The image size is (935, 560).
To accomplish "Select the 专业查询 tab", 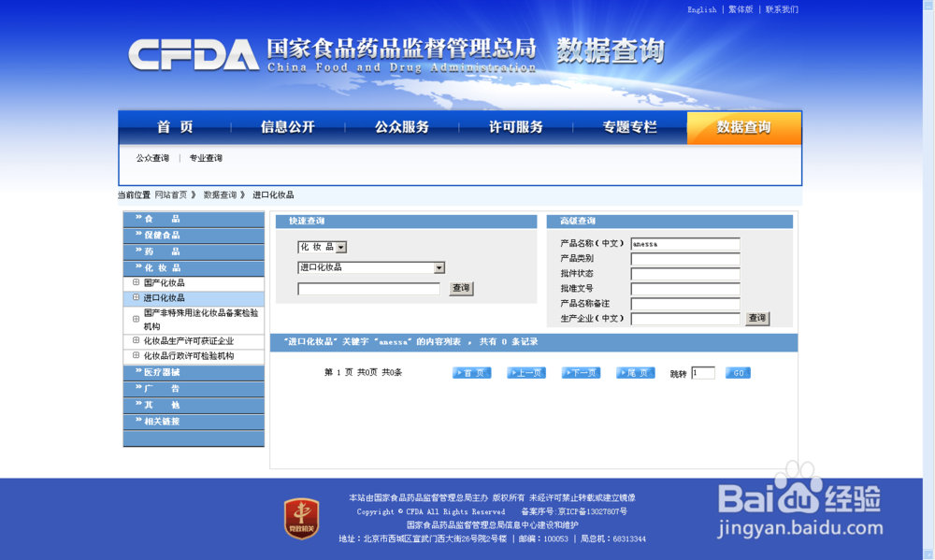I will tap(204, 157).
